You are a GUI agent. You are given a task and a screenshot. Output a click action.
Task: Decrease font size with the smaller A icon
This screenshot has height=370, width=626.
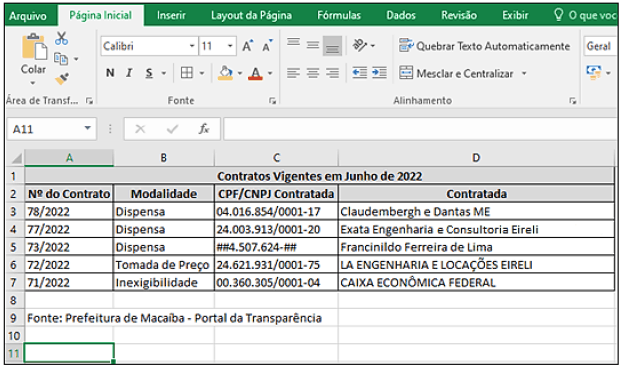point(267,46)
